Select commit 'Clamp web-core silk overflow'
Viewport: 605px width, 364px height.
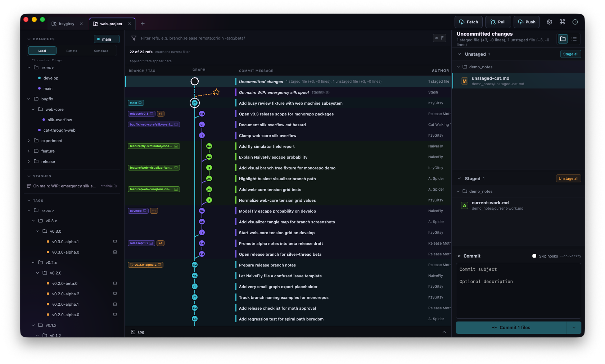click(x=288, y=136)
